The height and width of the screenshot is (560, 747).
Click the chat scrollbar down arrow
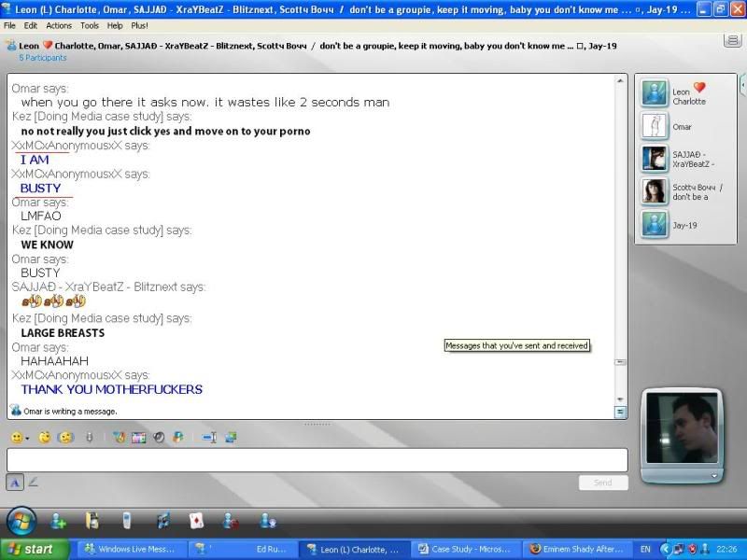tap(621, 412)
